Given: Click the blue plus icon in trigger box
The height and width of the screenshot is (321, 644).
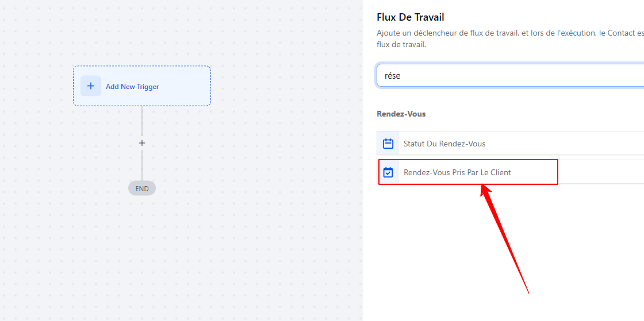Looking at the screenshot, I should (x=91, y=86).
